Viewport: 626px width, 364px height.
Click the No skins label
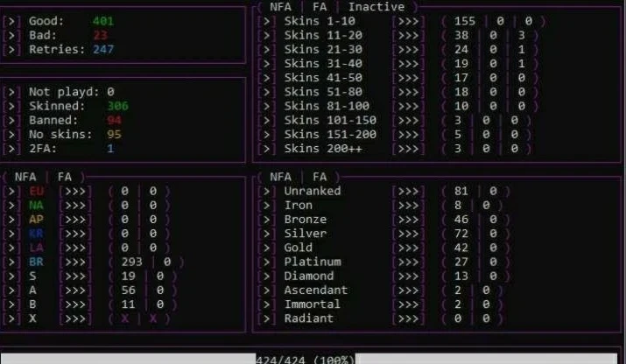point(58,134)
